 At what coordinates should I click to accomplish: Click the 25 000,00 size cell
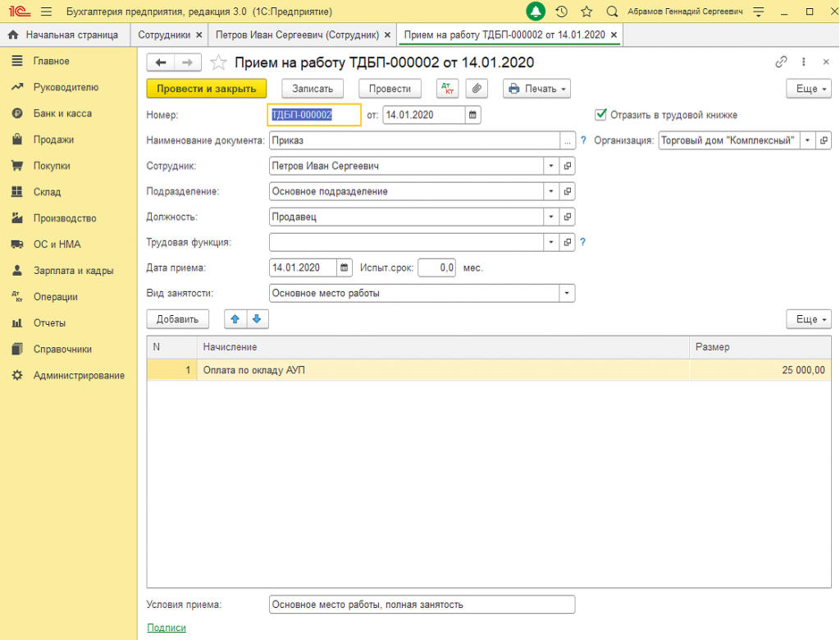point(760,370)
